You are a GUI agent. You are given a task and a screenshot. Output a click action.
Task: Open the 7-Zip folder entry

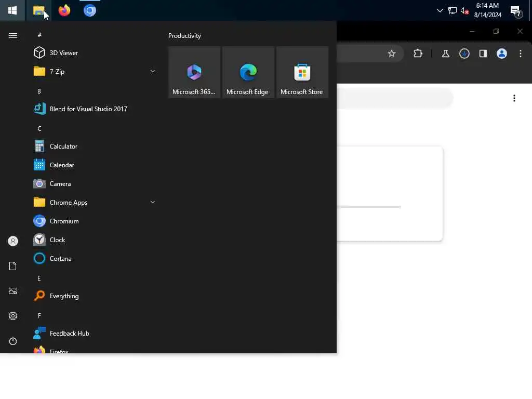[95, 71]
